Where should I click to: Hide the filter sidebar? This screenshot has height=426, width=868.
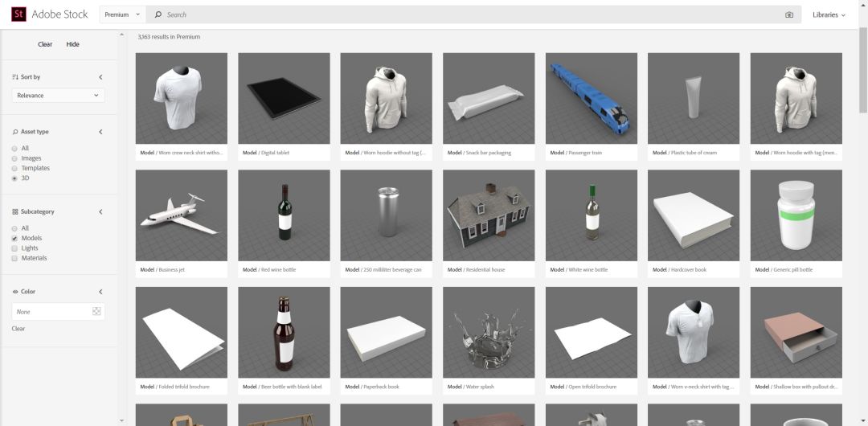pos(72,44)
